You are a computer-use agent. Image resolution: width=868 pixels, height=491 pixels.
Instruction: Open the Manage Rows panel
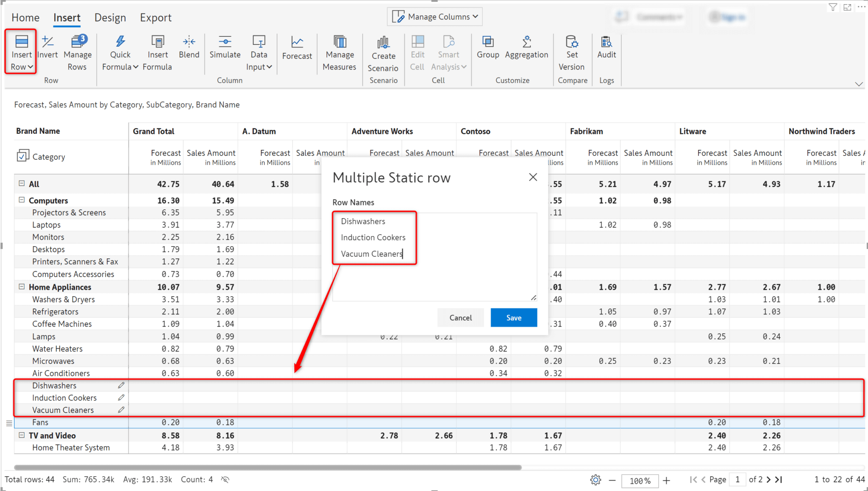[77, 52]
